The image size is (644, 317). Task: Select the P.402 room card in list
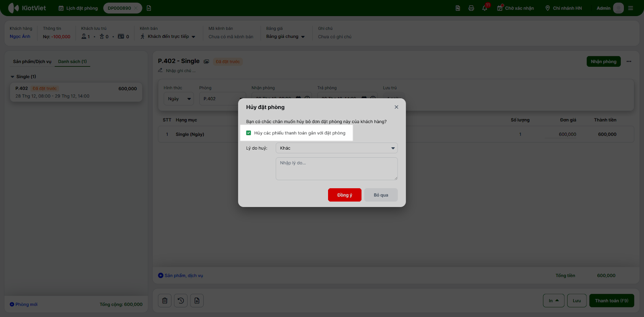point(76,92)
